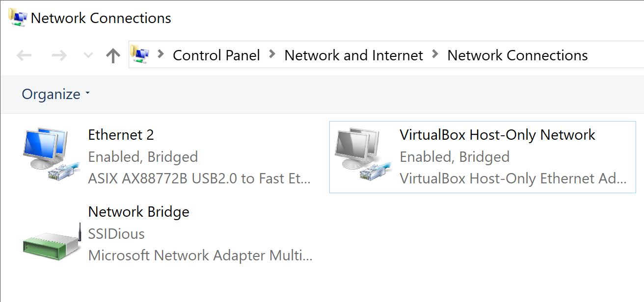The image size is (644, 302).
Task: Go to Network and Internet breadcrumb
Action: (353, 55)
